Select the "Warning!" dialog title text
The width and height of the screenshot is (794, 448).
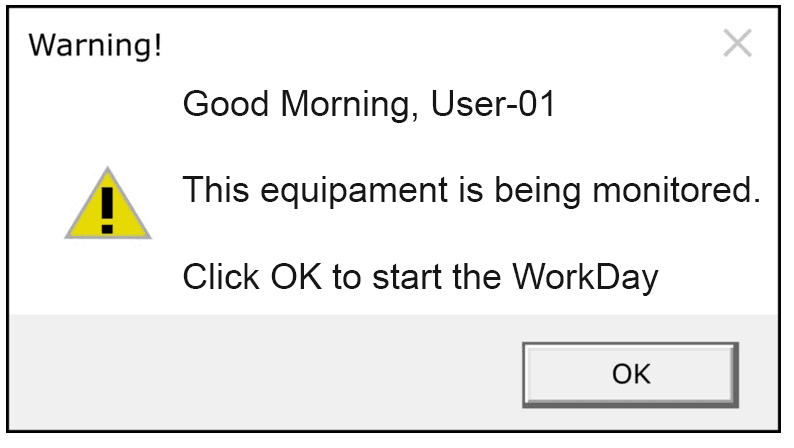point(95,45)
